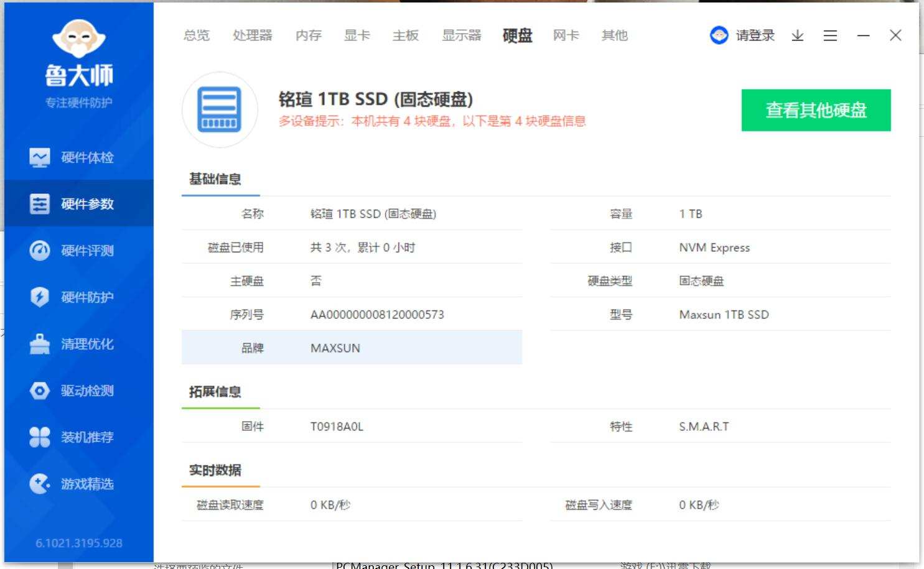924x569 pixels.
Task: Open the hamburger menu icon
Action: coord(830,35)
